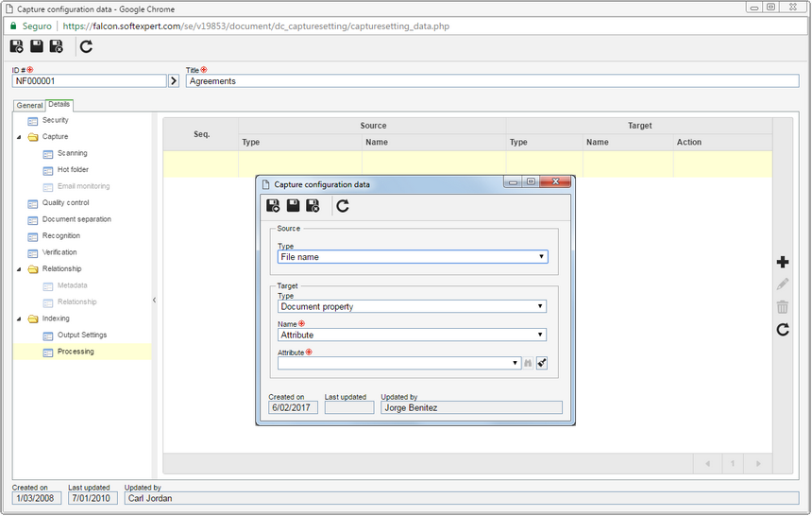Click the clear brush icon beside Attribute
This screenshot has height=516, width=812.
tap(542, 363)
